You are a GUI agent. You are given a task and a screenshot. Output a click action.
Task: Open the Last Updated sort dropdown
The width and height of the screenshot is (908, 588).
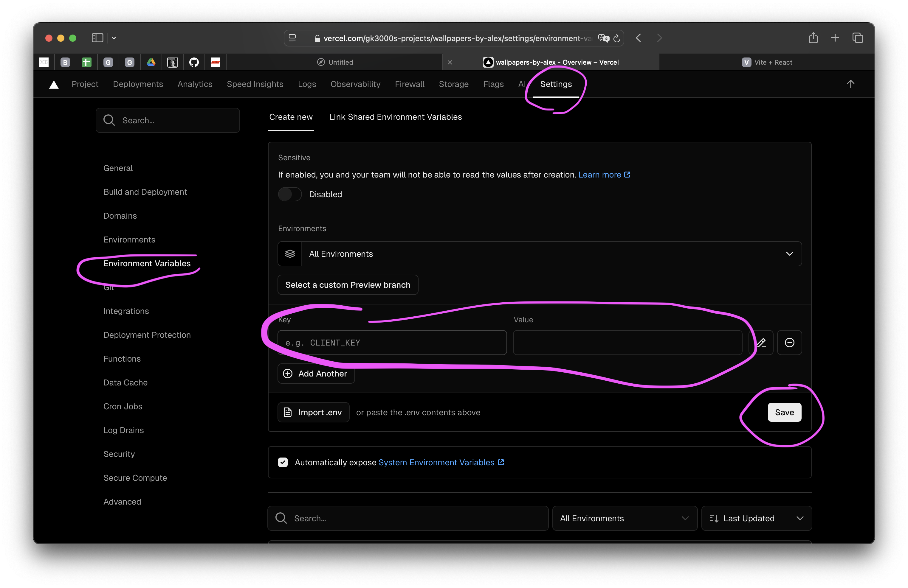[756, 518]
